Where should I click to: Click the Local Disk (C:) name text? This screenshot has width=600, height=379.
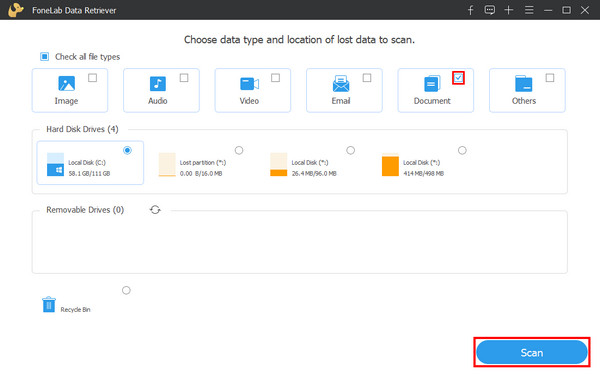[x=87, y=162]
